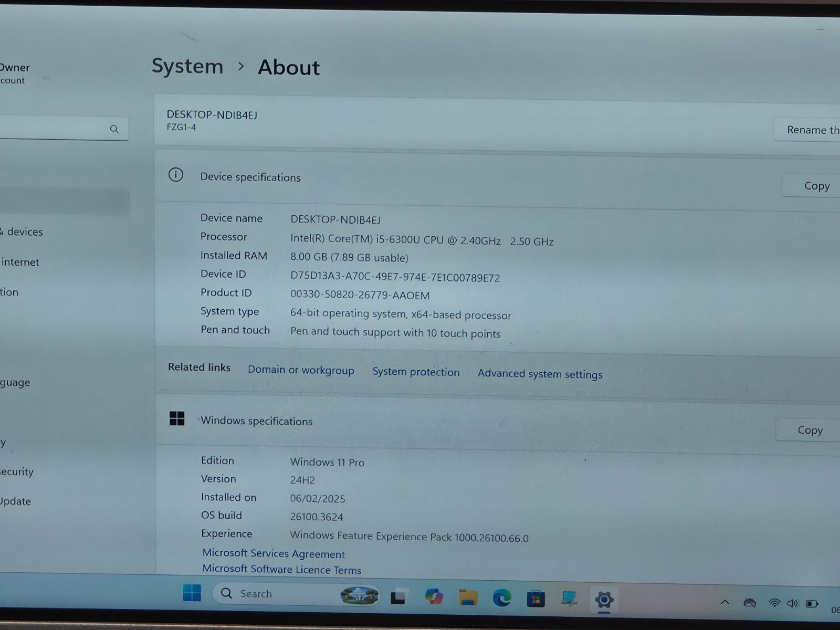
Task: Click the breadcrumb chevron after System
Action: point(241,67)
